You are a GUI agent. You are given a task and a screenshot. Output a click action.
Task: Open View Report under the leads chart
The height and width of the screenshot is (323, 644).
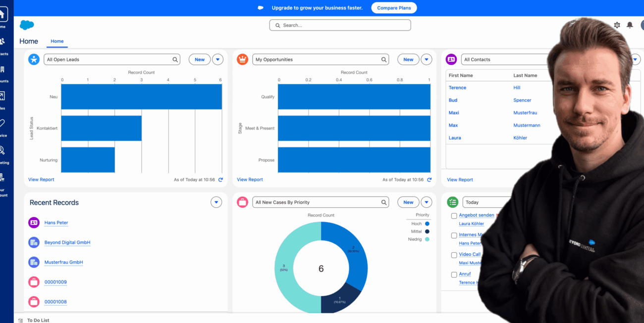click(41, 180)
